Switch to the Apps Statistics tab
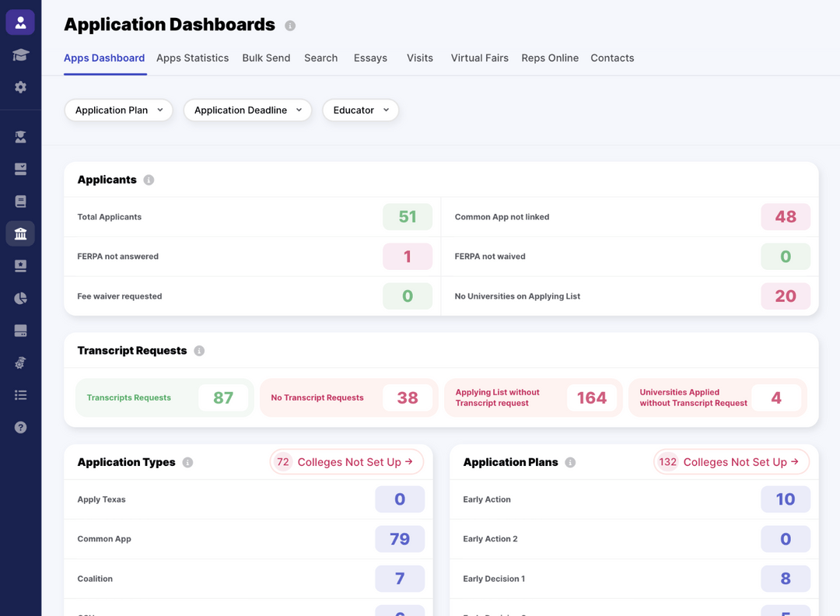 192,58
